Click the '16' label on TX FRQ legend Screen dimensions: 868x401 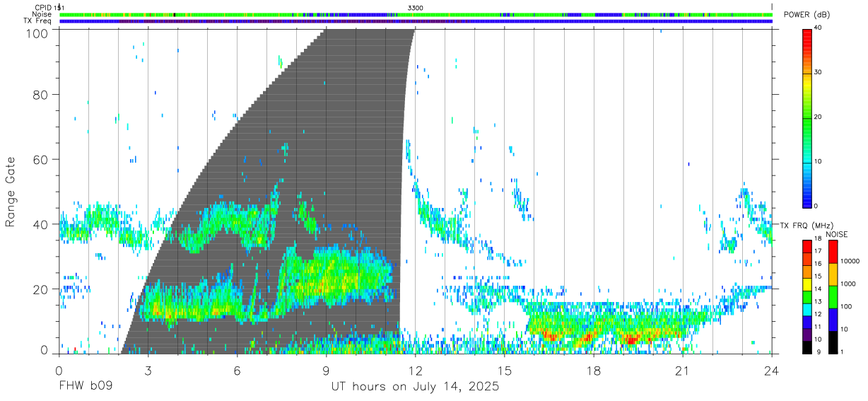[819, 264]
